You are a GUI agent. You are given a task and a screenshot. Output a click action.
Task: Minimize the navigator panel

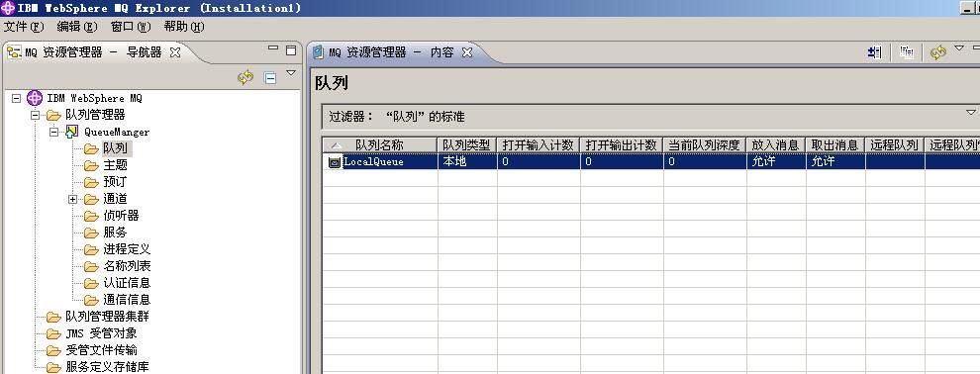(273, 48)
